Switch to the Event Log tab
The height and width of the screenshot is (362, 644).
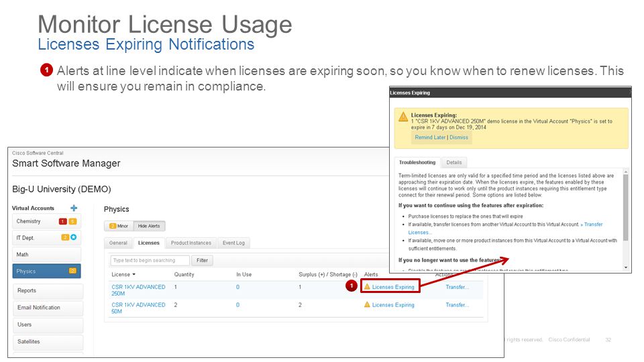pyautogui.click(x=233, y=243)
